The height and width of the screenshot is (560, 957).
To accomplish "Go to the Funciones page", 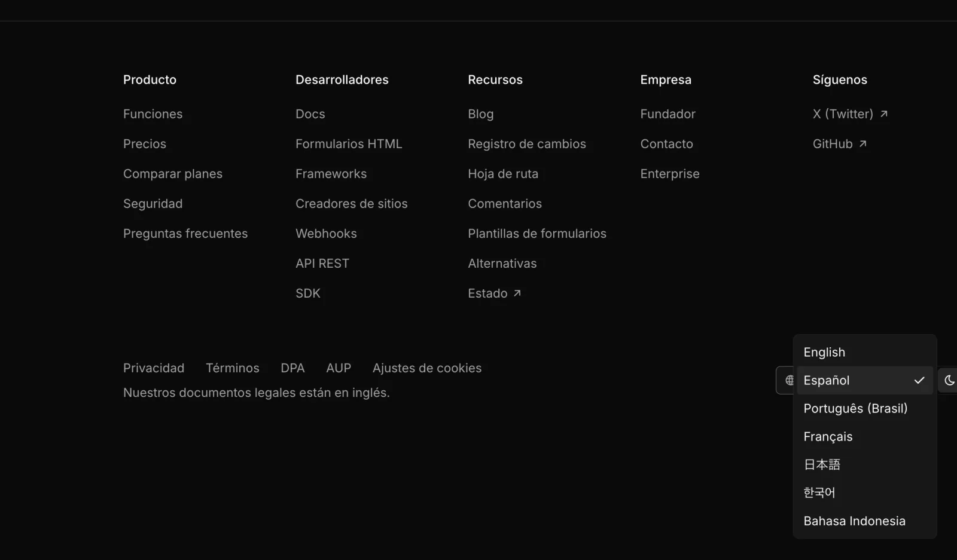I will tap(153, 114).
